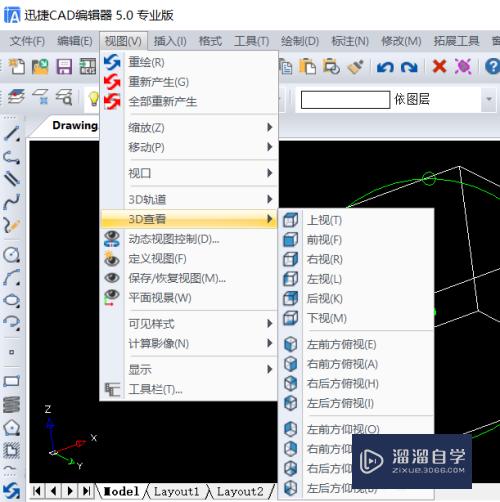This screenshot has width=500, height=502.
Task: Select 右视(R) in 3D view submenu
Action: [356, 259]
